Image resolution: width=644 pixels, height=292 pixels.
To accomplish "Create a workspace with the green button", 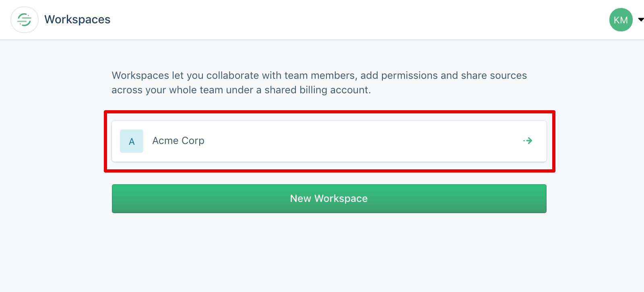I will 329,199.
